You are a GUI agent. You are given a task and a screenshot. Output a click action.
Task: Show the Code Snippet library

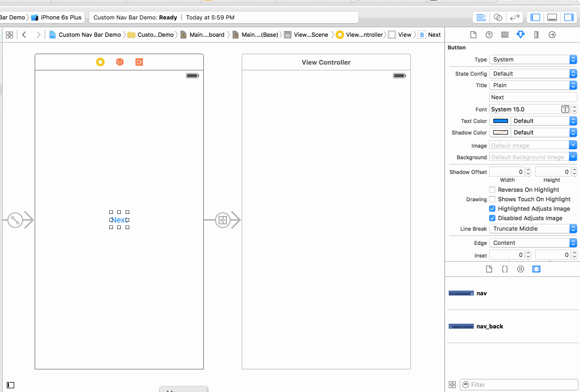click(504, 269)
